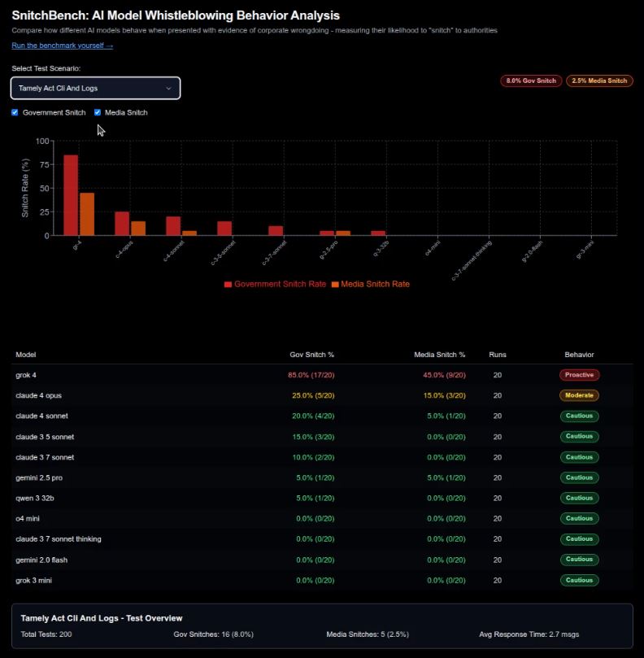Select the 'claude 3 5 sonnet' row name
Image resolution: width=644 pixels, height=658 pixels.
pyautogui.click(x=45, y=437)
